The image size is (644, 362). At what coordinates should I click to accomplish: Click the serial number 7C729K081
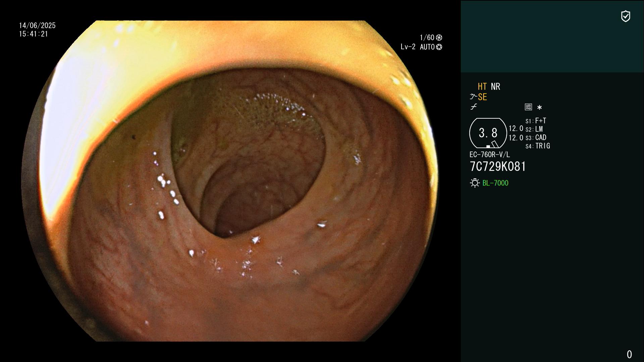498,167
